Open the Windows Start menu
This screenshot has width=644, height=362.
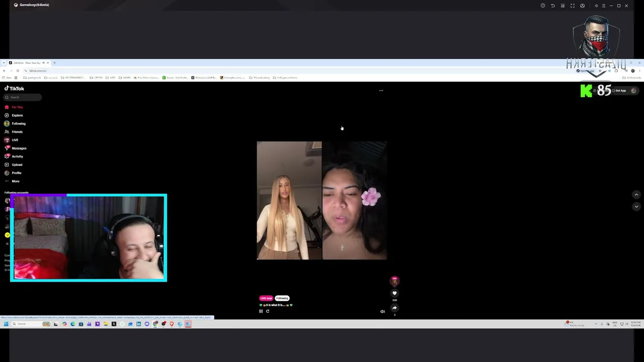(6, 324)
